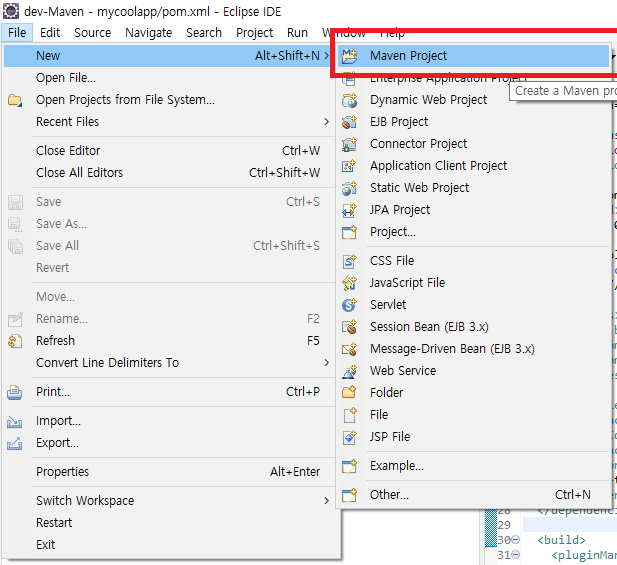Choose Exit from the File menu
Viewport: 617px width, 565px height.
[169, 545]
